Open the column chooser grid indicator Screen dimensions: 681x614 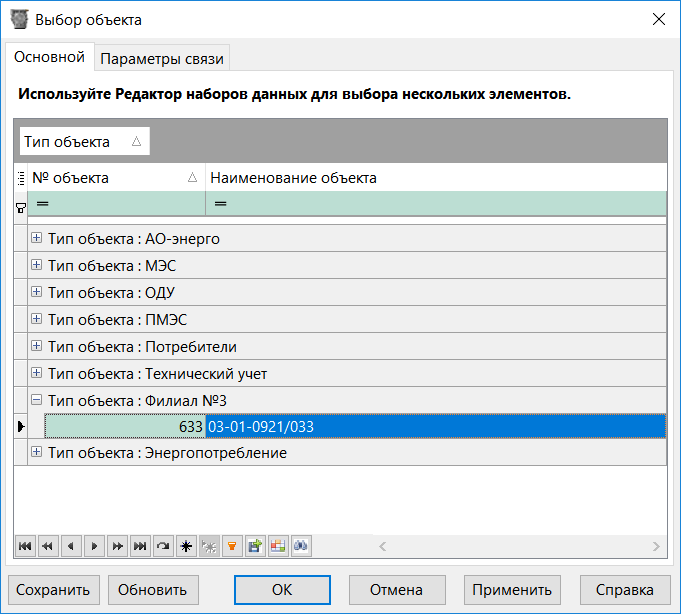(21, 178)
